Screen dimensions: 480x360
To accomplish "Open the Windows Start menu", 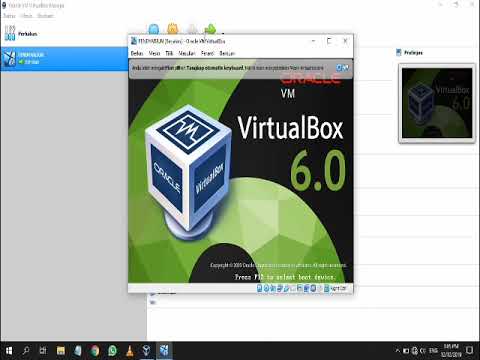I will [x=9, y=351].
